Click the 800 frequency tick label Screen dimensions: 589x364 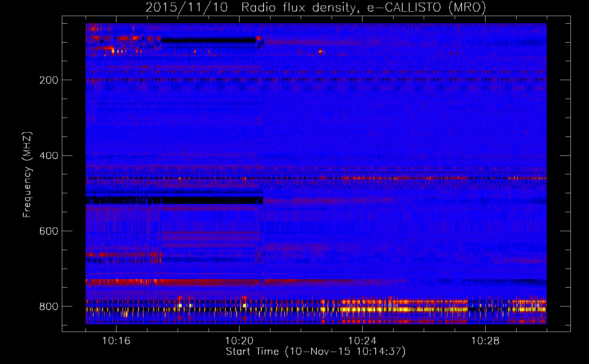tap(49, 306)
